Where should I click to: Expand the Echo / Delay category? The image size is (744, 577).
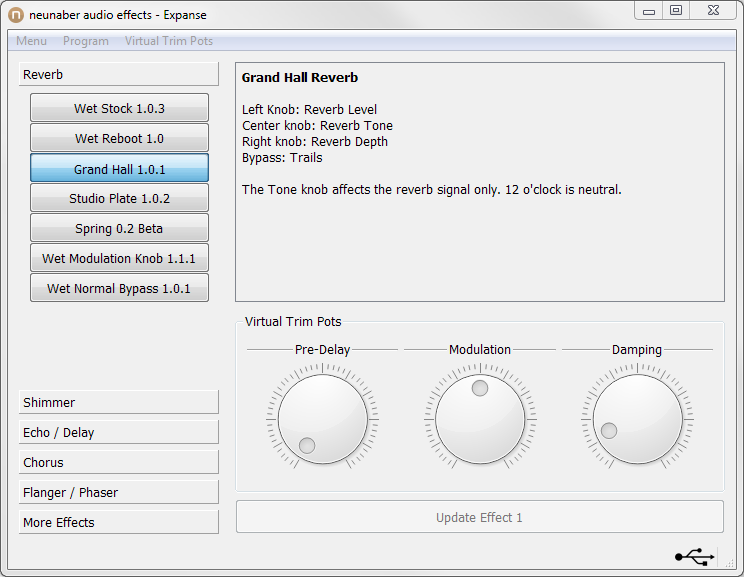click(x=119, y=432)
